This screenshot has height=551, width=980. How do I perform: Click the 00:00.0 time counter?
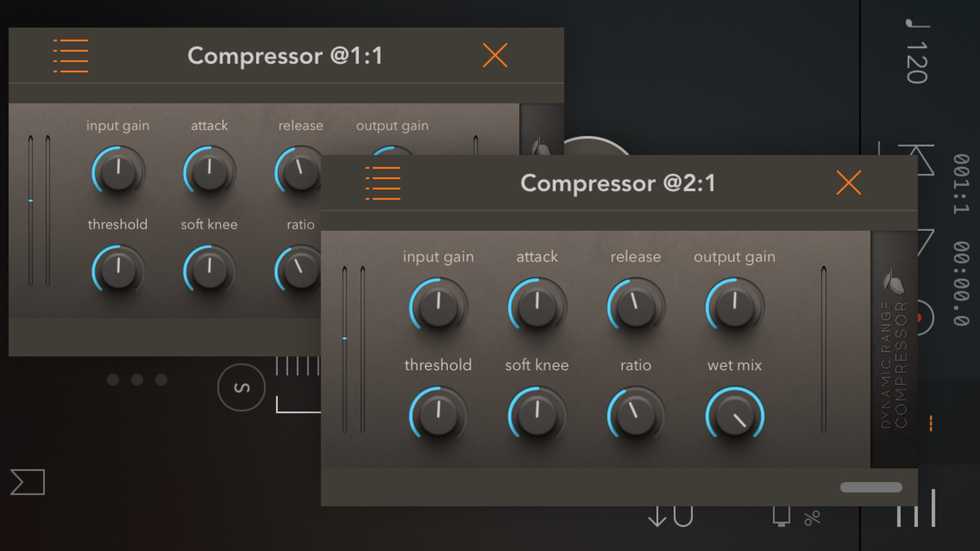[961, 283]
